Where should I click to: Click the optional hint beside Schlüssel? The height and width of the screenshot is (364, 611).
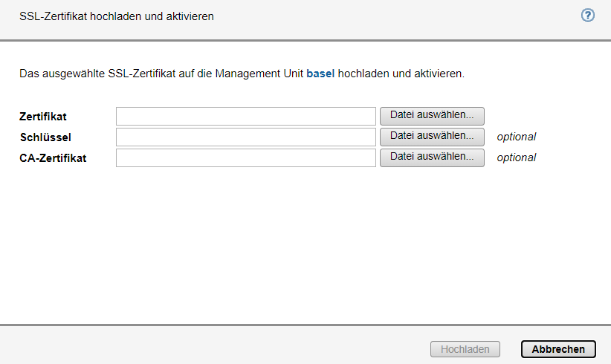click(x=516, y=137)
